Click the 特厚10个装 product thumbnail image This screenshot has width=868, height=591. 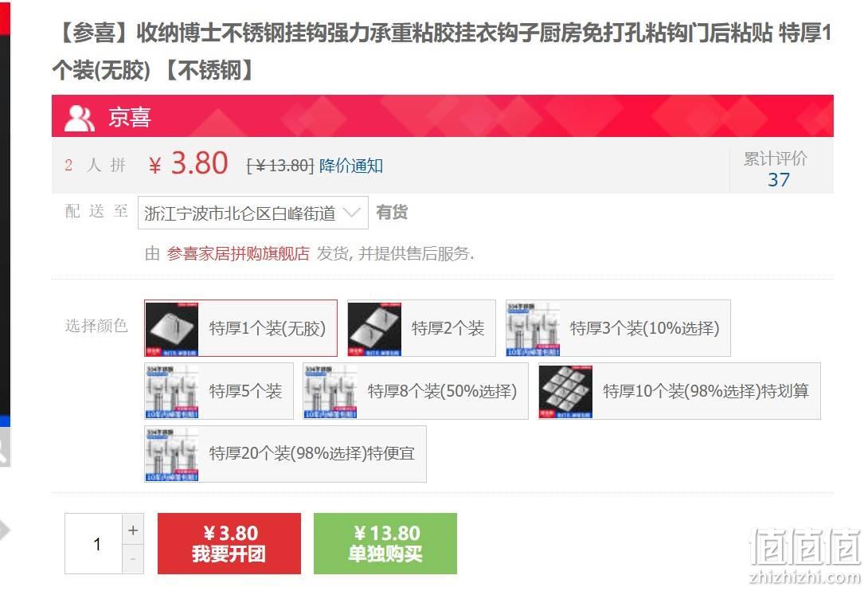tap(565, 392)
